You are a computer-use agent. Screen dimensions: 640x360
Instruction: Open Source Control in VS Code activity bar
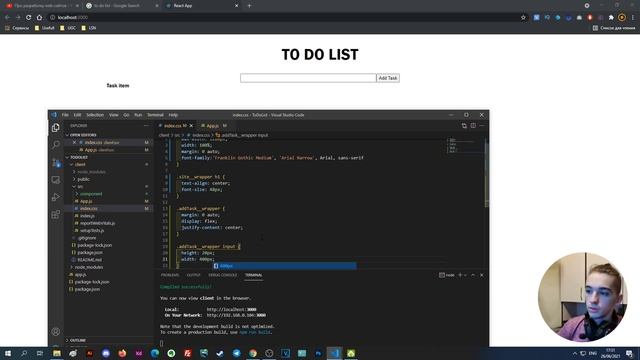56,162
